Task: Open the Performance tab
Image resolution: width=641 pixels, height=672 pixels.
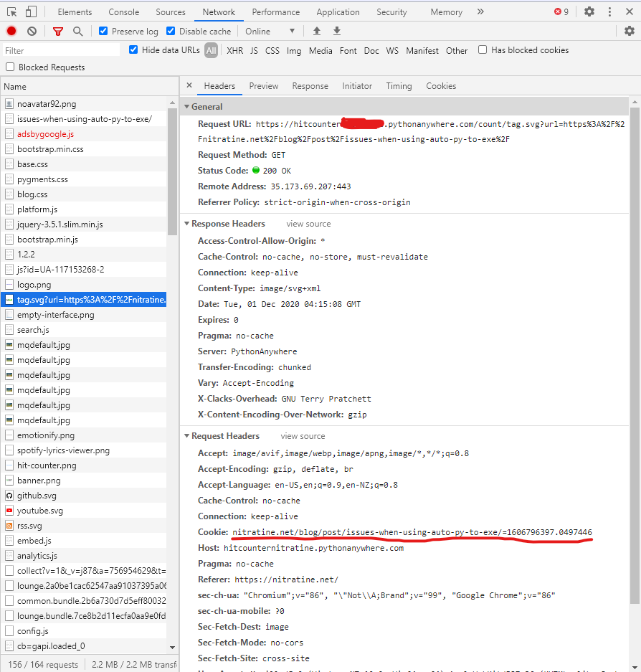Action: coord(276,12)
